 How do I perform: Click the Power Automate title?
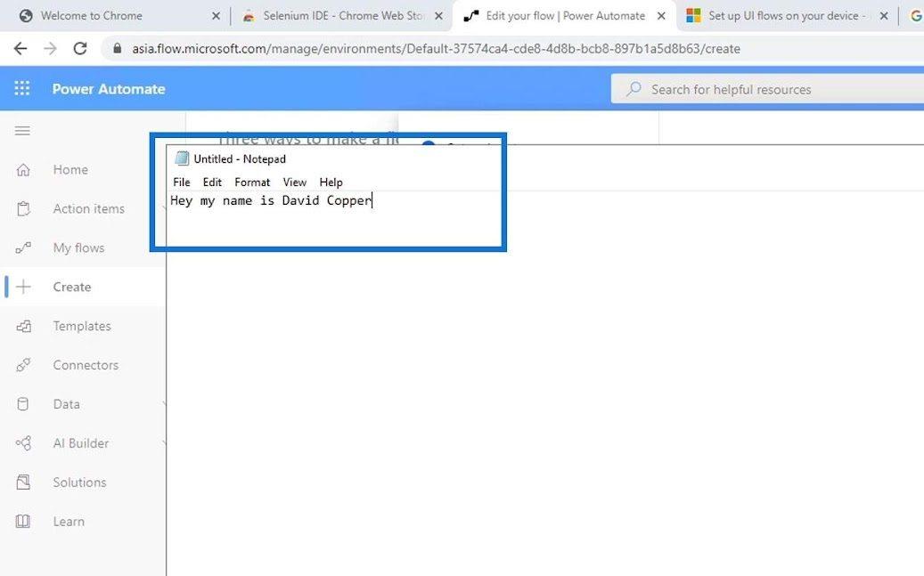point(109,89)
